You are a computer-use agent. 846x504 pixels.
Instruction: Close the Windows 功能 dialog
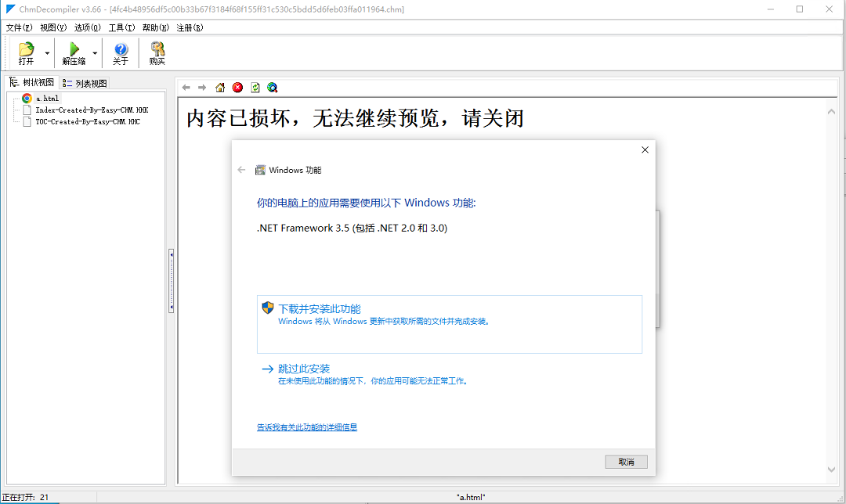tap(645, 149)
